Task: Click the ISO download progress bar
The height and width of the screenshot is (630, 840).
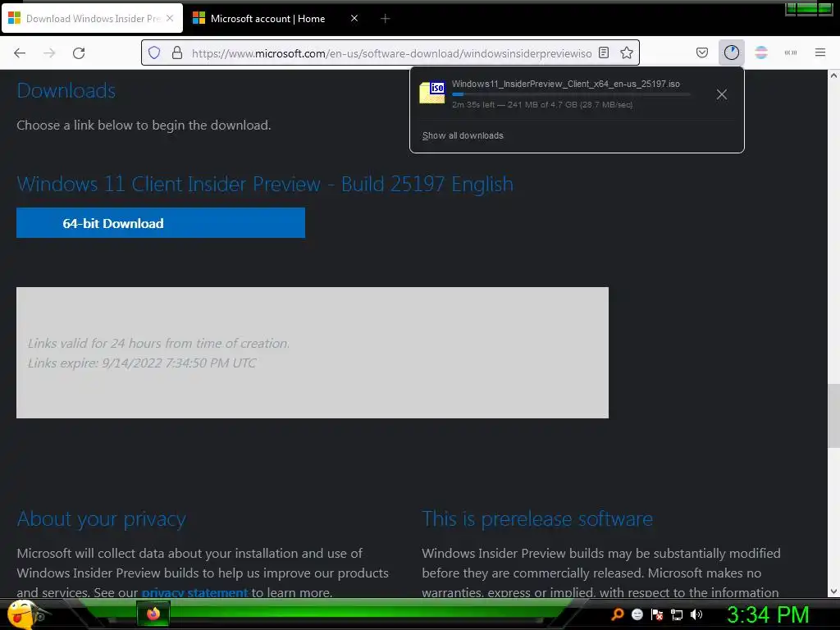Action: coord(571,94)
